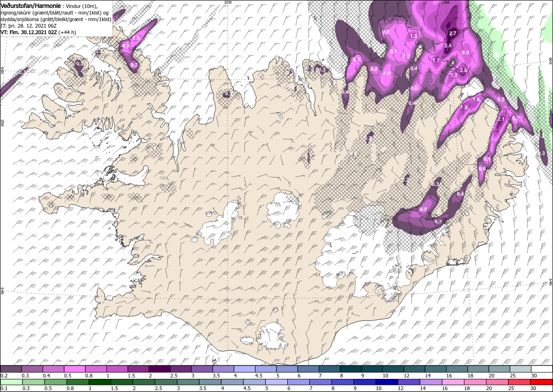Select the '3.5' label under the rain scale
Viewport: 553px width, 392px height.
coord(203,389)
